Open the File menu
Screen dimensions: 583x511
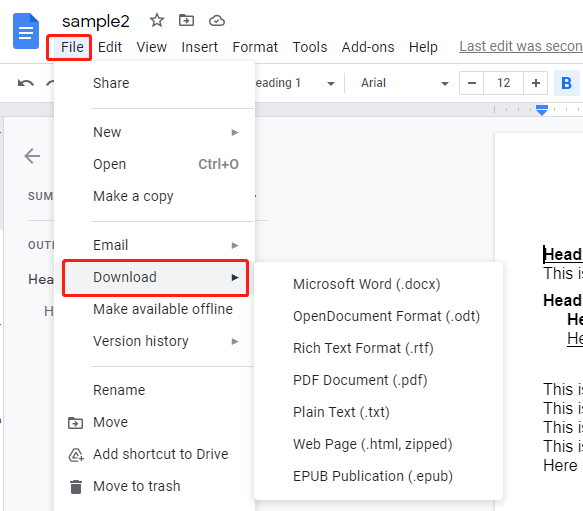[x=72, y=47]
